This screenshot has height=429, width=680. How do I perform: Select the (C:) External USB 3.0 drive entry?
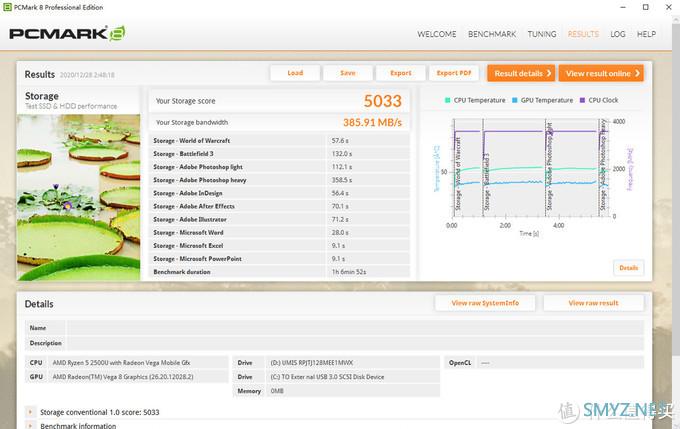327,377
